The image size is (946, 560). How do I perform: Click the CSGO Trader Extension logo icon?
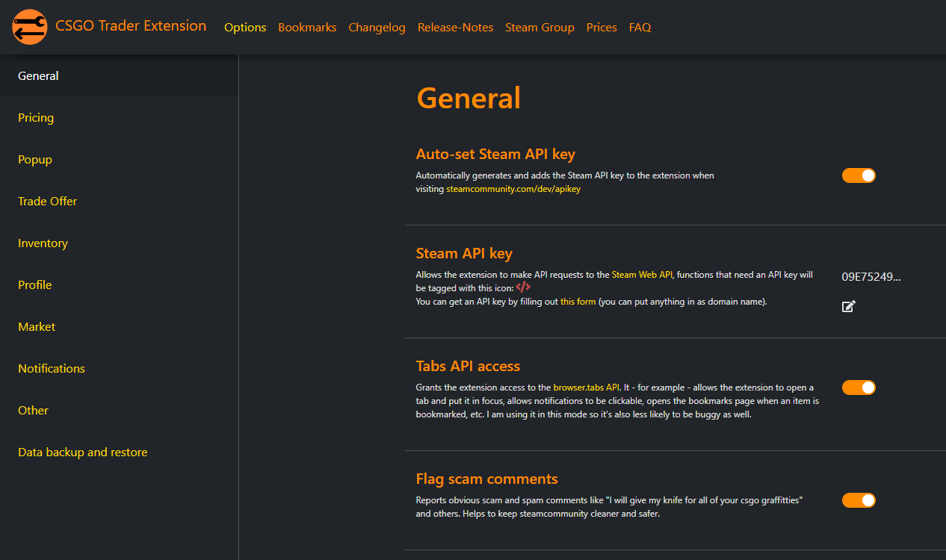(30, 28)
